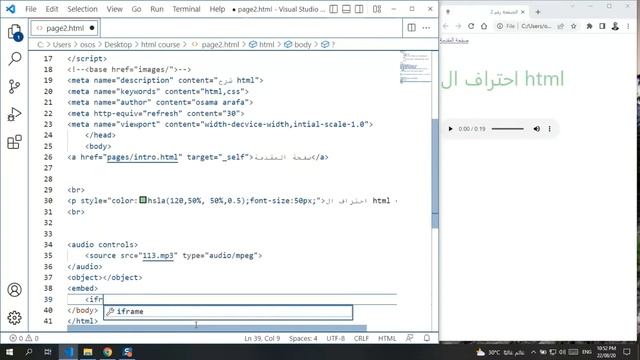
Task: Open the Help menu
Action: tap(217, 9)
